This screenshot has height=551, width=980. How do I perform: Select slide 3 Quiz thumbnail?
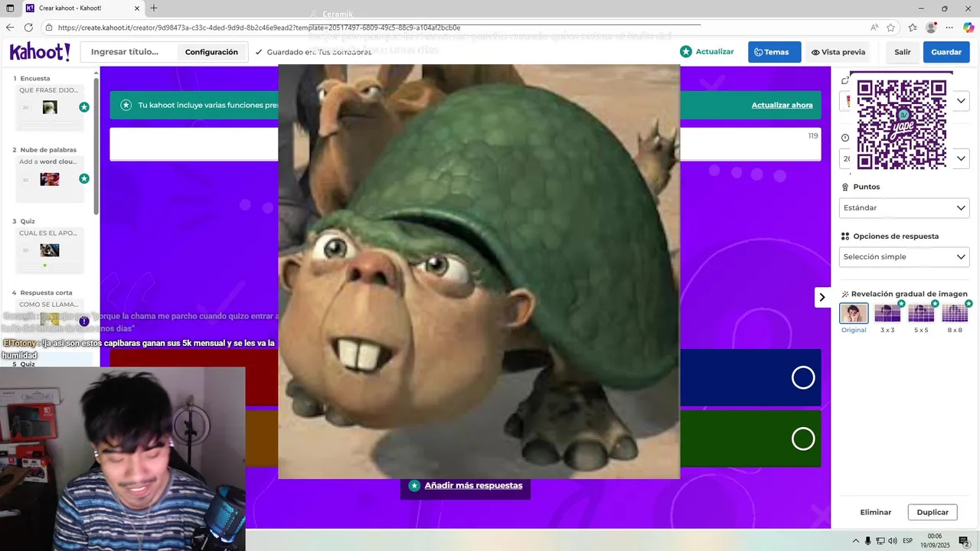(x=50, y=250)
